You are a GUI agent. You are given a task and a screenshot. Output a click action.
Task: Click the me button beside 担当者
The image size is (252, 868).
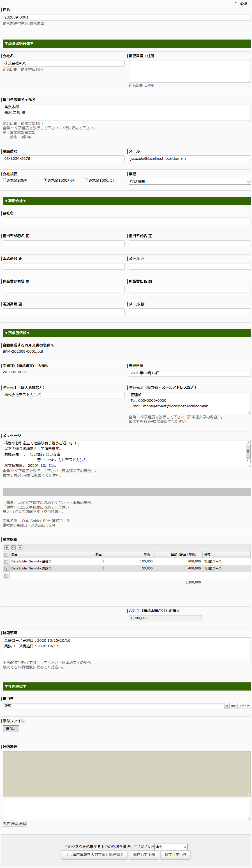[x=233, y=706]
